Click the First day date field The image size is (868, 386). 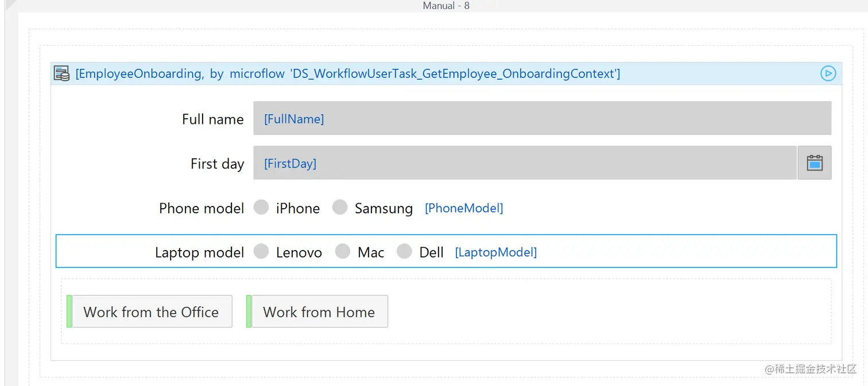tap(525, 163)
